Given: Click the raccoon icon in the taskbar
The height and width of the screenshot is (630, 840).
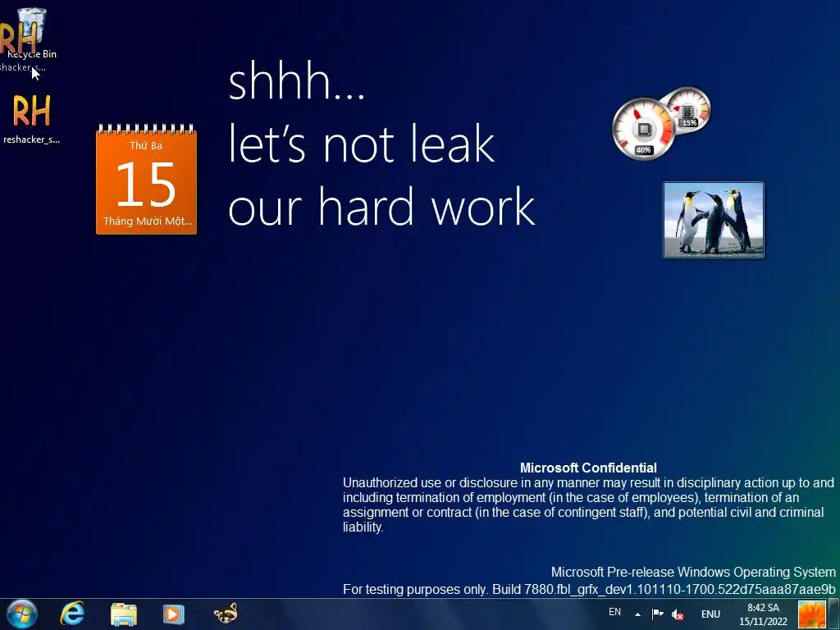Looking at the screenshot, I should [x=226, y=614].
